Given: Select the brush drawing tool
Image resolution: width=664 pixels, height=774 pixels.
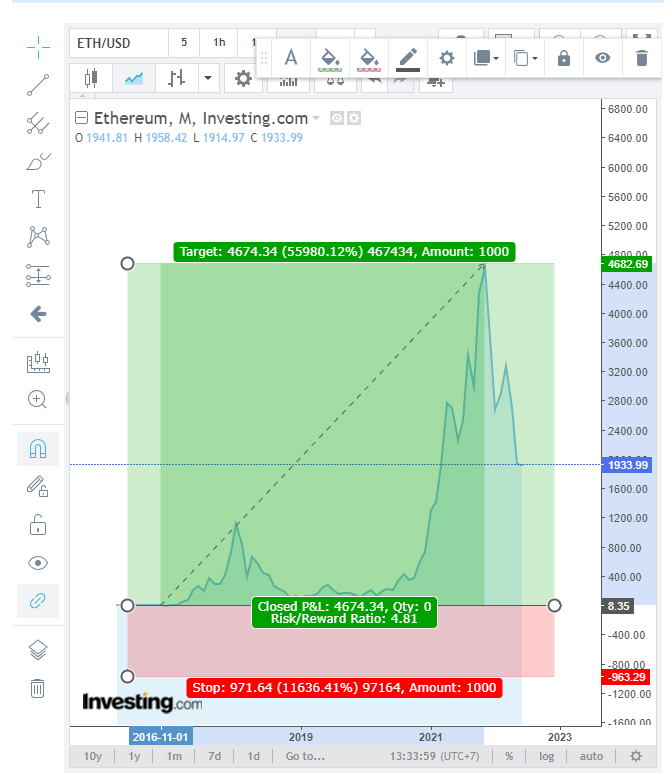Looking at the screenshot, I should tap(38, 161).
